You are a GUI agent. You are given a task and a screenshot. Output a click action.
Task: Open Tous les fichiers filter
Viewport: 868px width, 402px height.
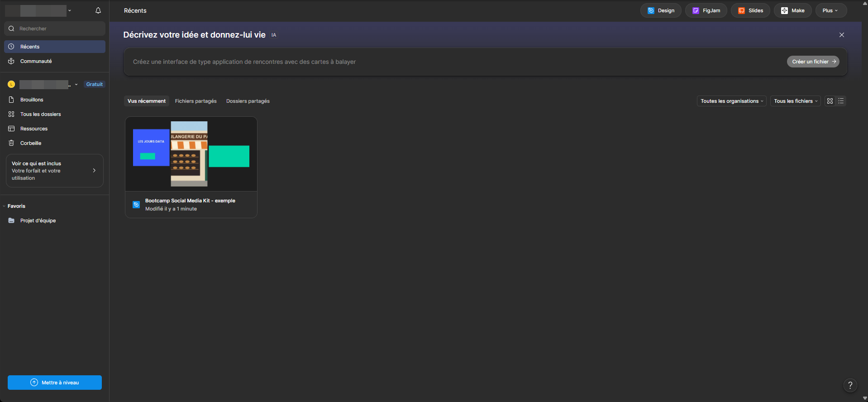pos(796,101)
